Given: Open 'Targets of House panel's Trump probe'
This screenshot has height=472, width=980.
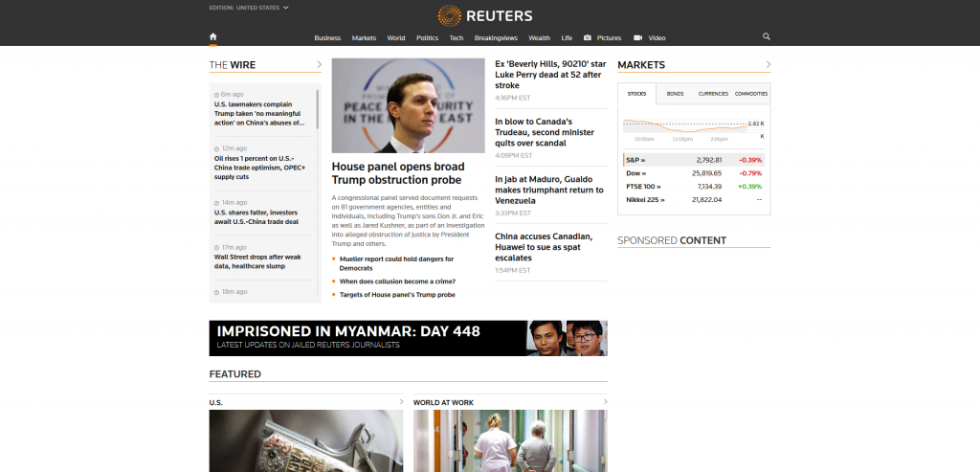Looking at the screenshot, I should [x=397, y=295].
